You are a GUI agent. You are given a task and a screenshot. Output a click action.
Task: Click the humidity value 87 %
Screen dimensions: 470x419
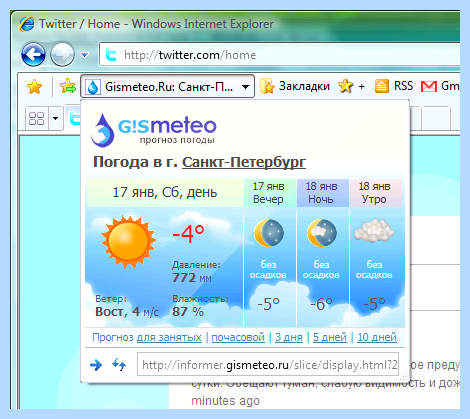click(x=188, y=312)
